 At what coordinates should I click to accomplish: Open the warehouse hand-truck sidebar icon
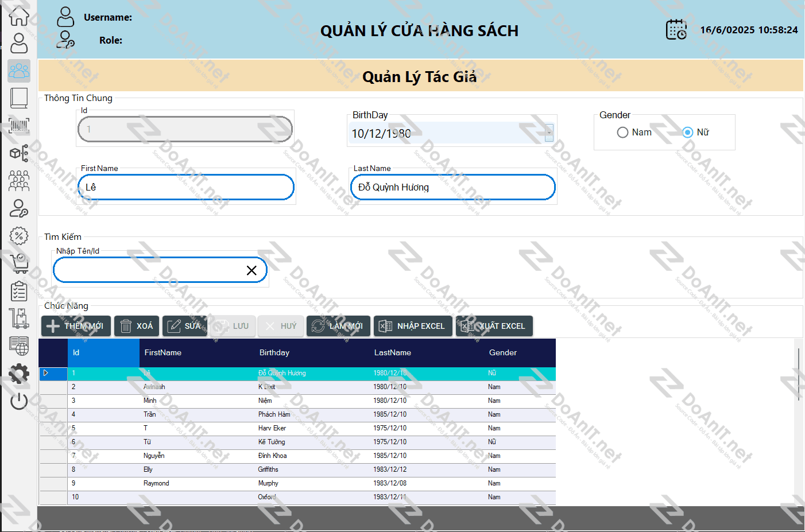19,319
